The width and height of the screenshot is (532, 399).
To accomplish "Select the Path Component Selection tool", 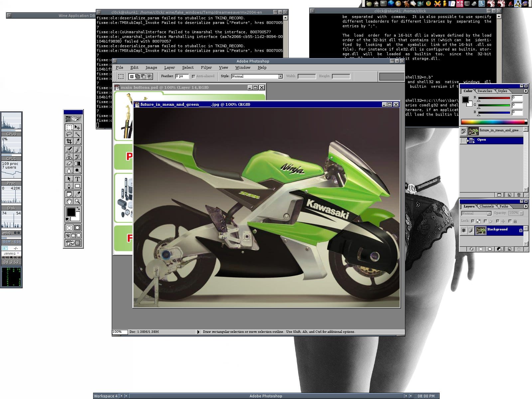I will pos(69,179).
